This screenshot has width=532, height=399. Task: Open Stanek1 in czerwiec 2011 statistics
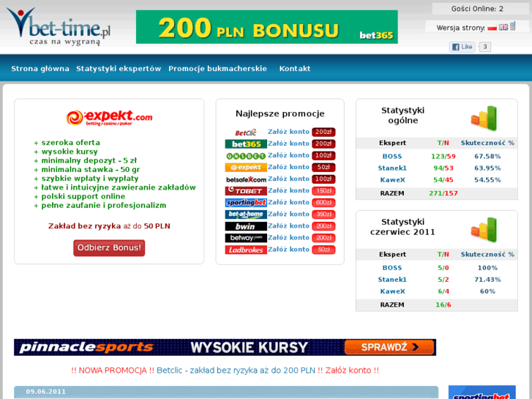click(392, 280)
